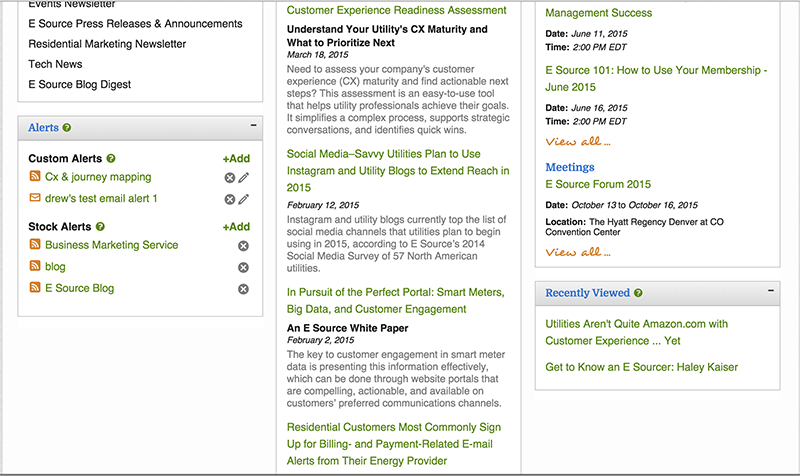Open the Tech News newsletter item
Image resolution: width=800 pixels, height=476 pixels.
55,64
